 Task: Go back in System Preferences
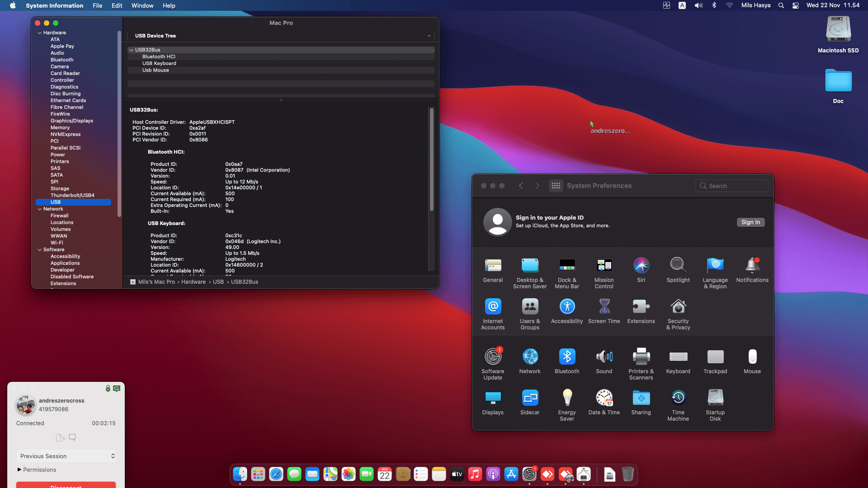(x=521, y=186)
